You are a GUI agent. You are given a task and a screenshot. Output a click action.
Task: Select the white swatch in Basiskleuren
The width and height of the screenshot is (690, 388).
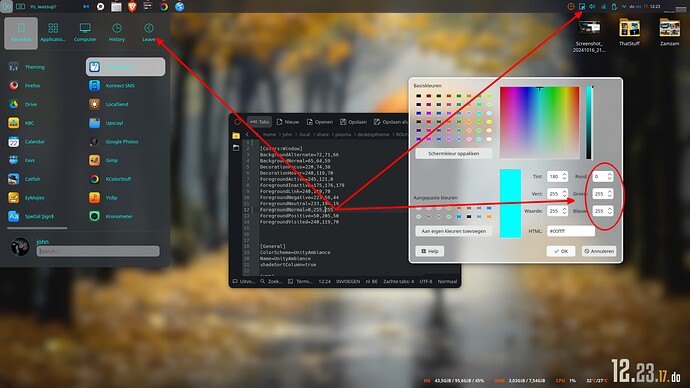489,139
